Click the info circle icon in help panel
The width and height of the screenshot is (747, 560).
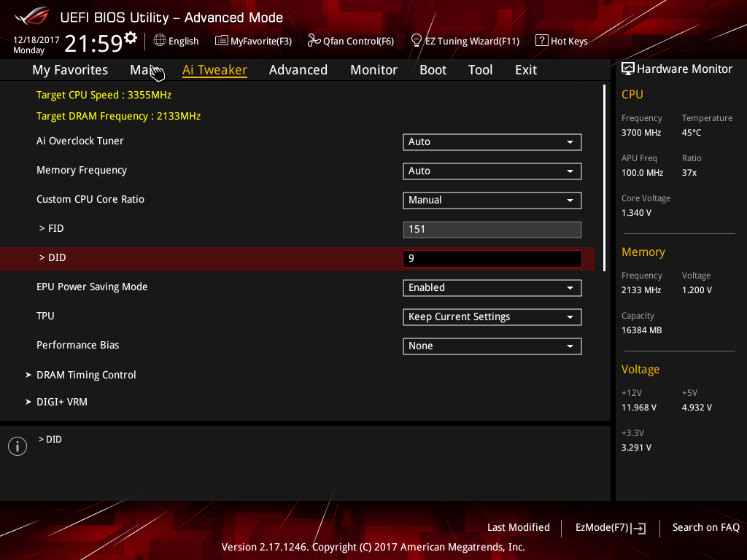pyautogui.click(x=18, y=446)
